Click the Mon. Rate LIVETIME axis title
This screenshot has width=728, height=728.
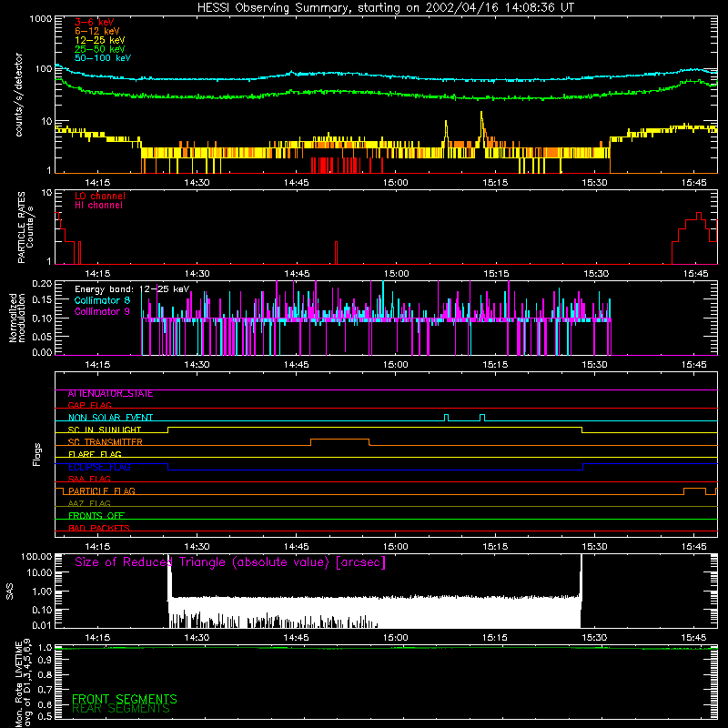[24, 682]
